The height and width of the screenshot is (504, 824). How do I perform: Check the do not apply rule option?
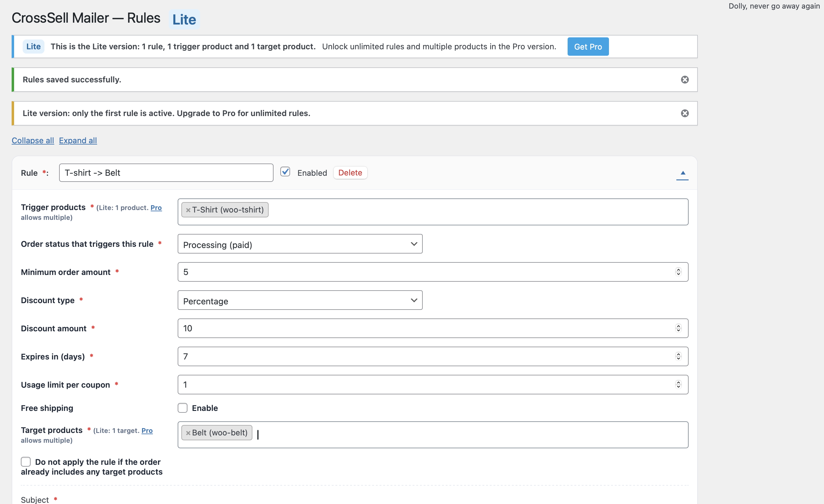tap(25, 461)
